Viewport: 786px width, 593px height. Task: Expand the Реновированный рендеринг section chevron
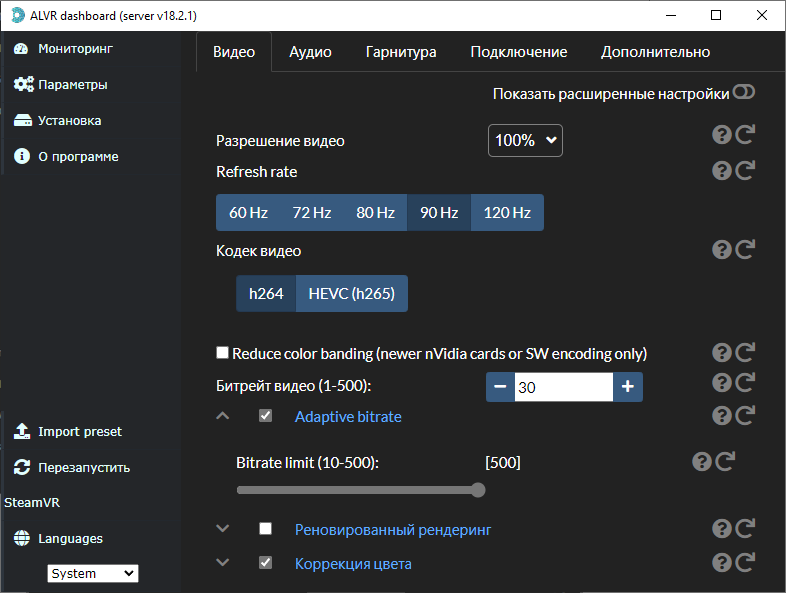coord(223,528)
